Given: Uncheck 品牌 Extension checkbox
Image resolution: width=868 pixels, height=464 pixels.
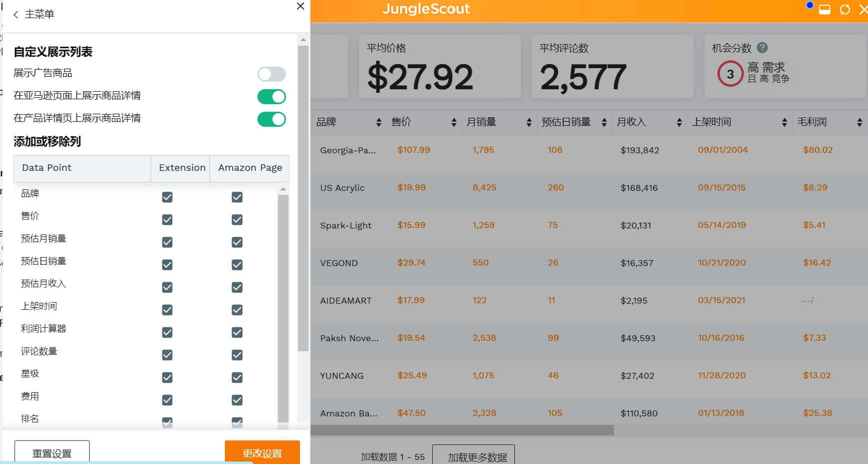Looking at the screenshot, I should (167, 197).
